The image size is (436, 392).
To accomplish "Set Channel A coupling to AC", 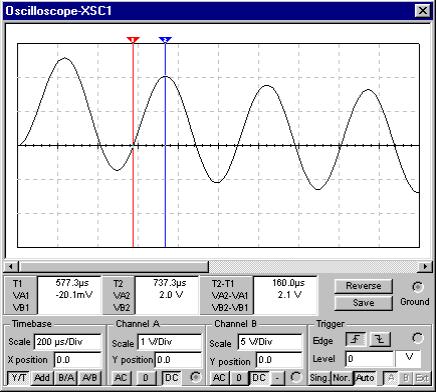I will tap(120, 378).
